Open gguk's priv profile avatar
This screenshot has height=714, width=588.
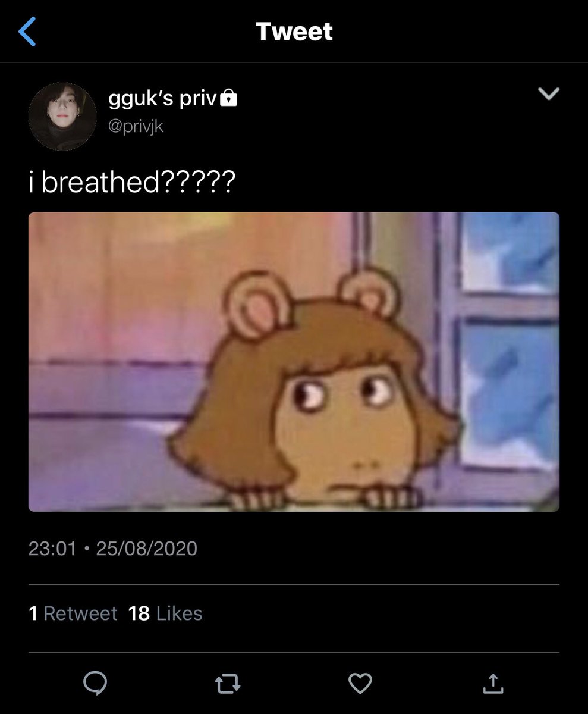(62, 116)
